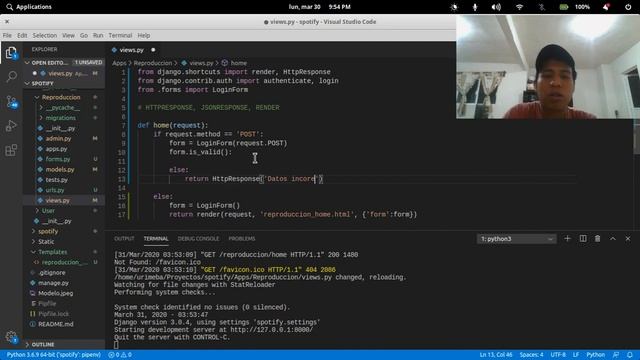Click the home breadcrumb symbol

click(234, 63)
